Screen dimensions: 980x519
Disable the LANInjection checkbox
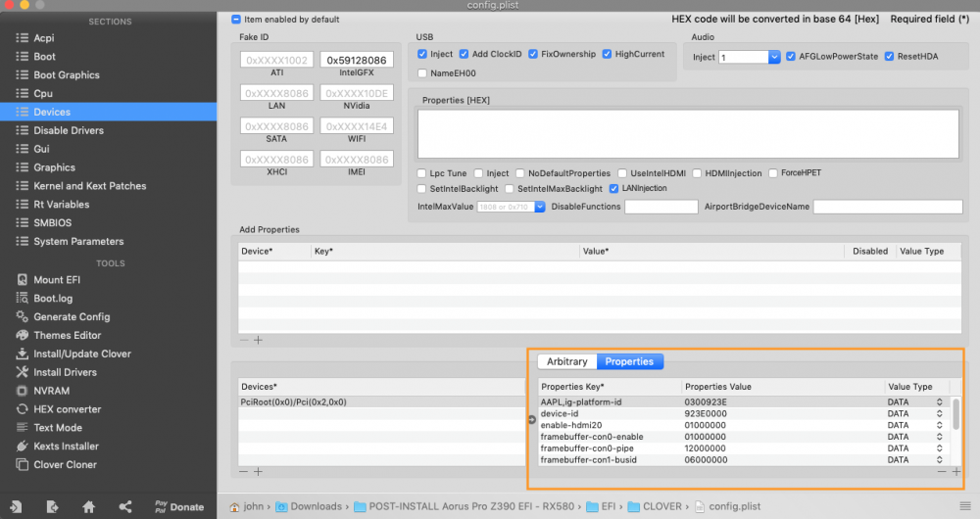tap(613, 189)
